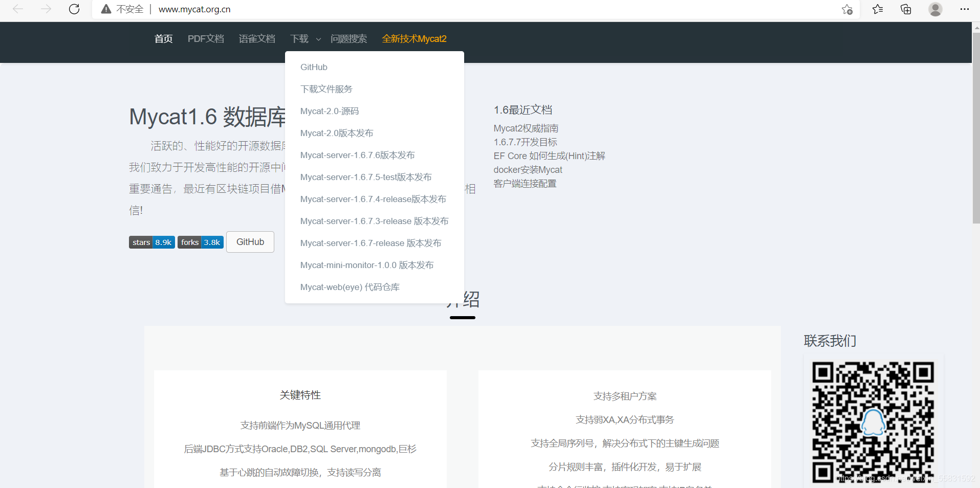Click 支持前端作为MySQL通用代理 text

pyautogui.click(x=300, y=426)
